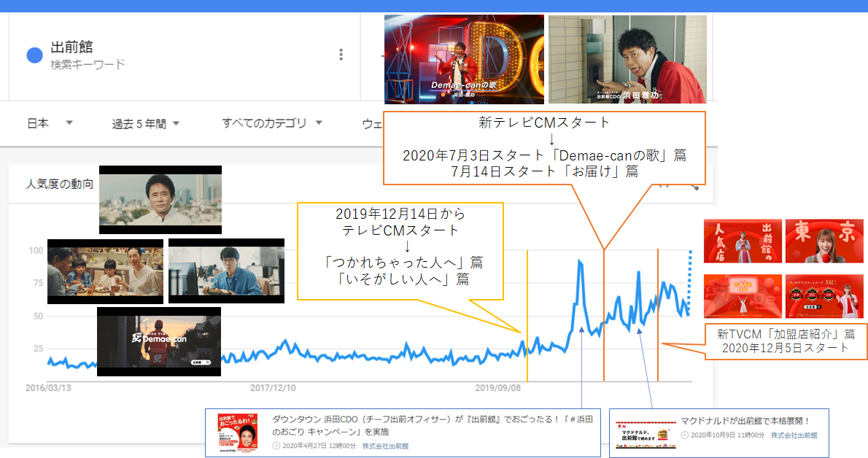Open the red 東京 commercial thumbnail
Viewport: 868px width, 458px height.
point(824,241)
